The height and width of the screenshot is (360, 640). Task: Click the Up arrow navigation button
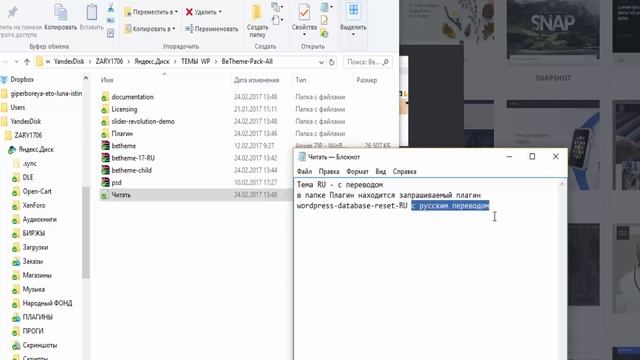pos(27,62)
